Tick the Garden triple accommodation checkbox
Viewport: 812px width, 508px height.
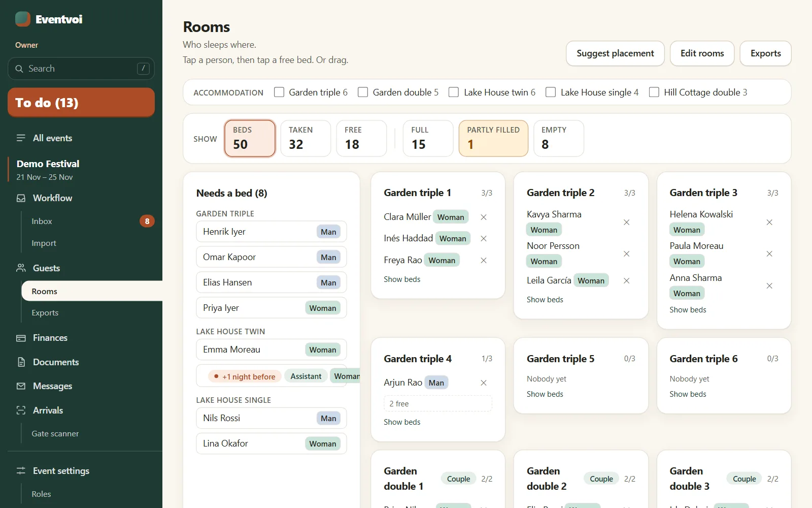[x=279, y=92]
